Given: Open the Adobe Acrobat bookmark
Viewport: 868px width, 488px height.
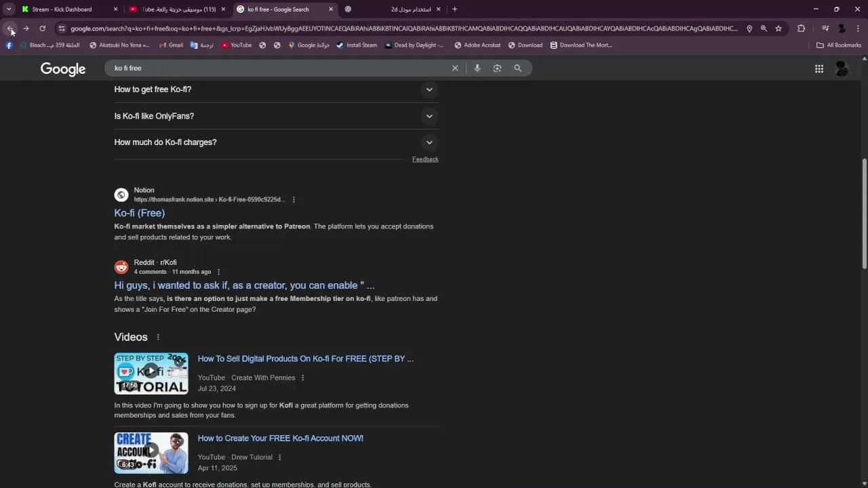Looking at the screenshot, I should [477, 45].
